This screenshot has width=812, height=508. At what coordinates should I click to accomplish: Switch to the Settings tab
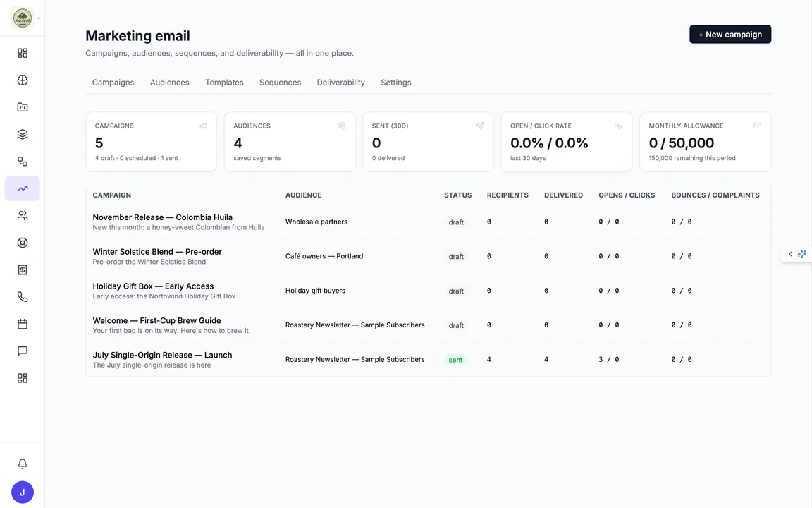click(396, 83)
